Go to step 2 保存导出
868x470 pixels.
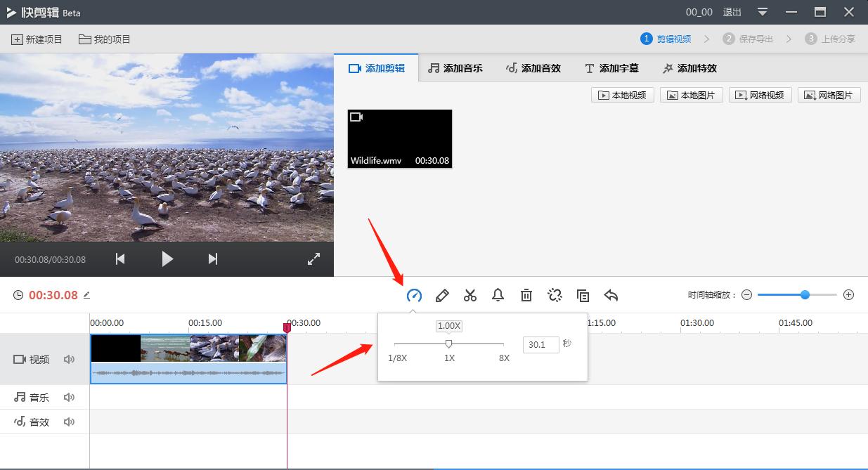click(x=749, y=39)
